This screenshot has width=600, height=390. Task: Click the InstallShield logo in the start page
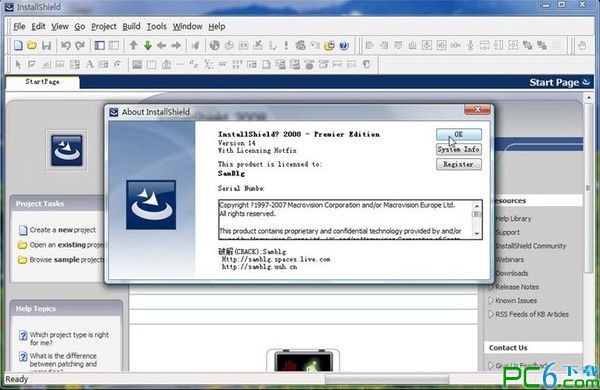pyautogui.click(x=67, y=150)
